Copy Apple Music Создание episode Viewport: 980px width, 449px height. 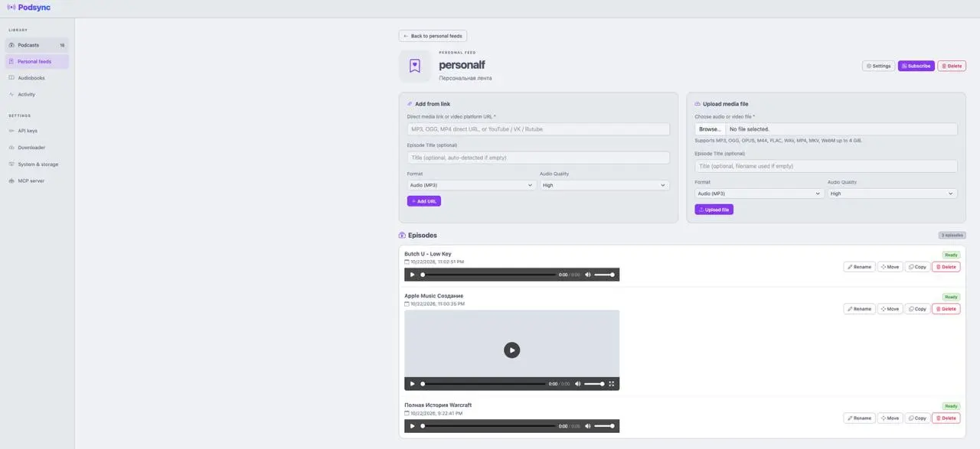[917, 309]
